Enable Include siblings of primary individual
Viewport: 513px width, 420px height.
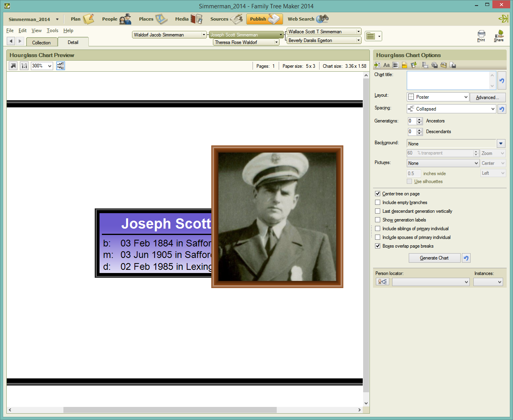click(x=377, y=229)
